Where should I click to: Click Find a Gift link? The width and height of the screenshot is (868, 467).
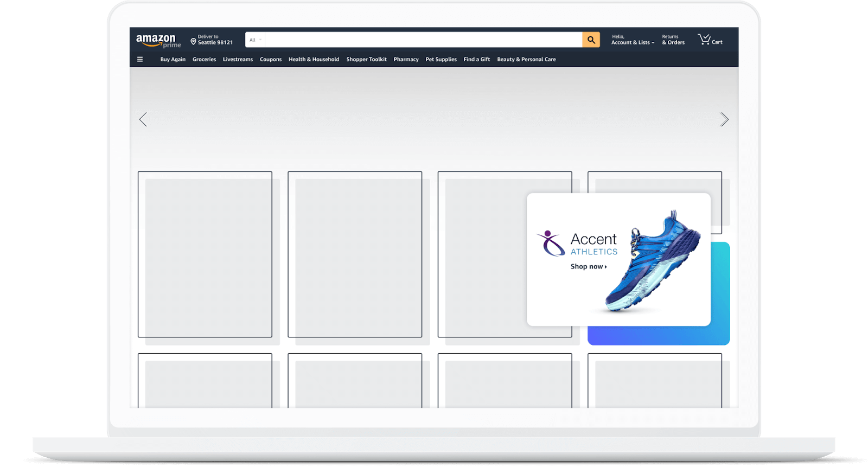click(476, 60)
